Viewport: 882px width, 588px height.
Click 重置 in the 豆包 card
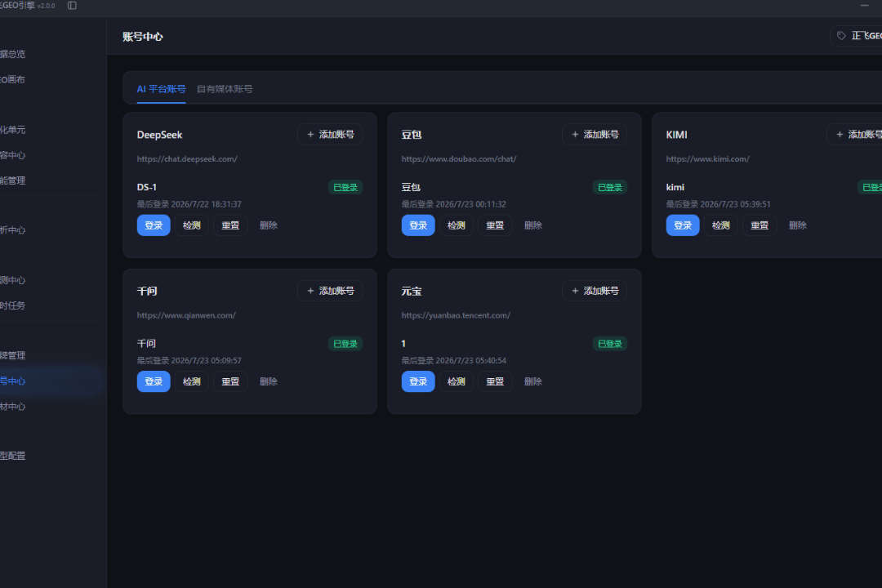pyautogui.click(x=495, y=225)
